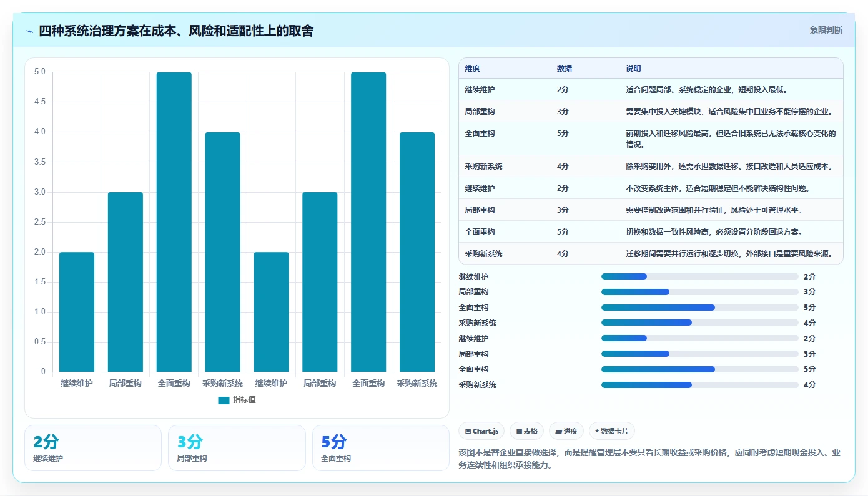The height and width of the screenshot is (496, 868).
Task: Open the 继续维护 summary card showing 2分
Action: (93, 448)
